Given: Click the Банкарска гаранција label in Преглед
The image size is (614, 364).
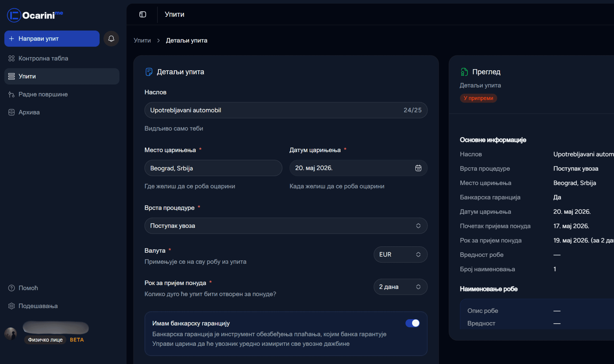Looking at the screenshot, I should 490,197.
